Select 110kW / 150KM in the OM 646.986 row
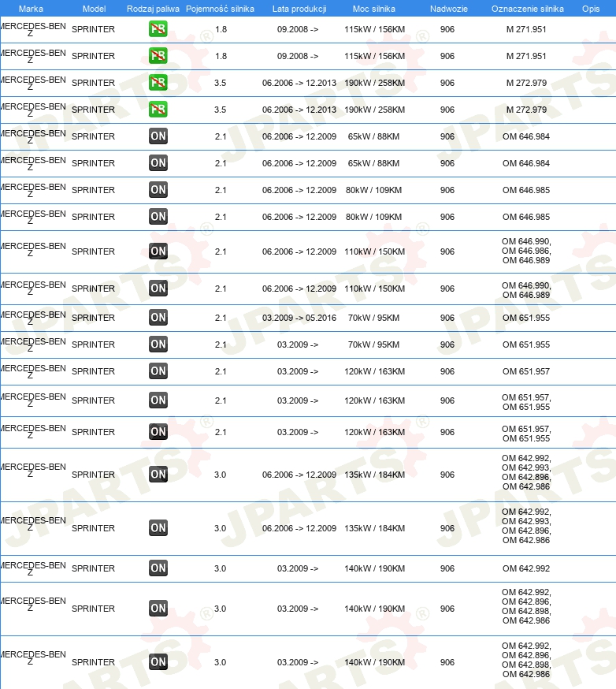 coord(374,251)
